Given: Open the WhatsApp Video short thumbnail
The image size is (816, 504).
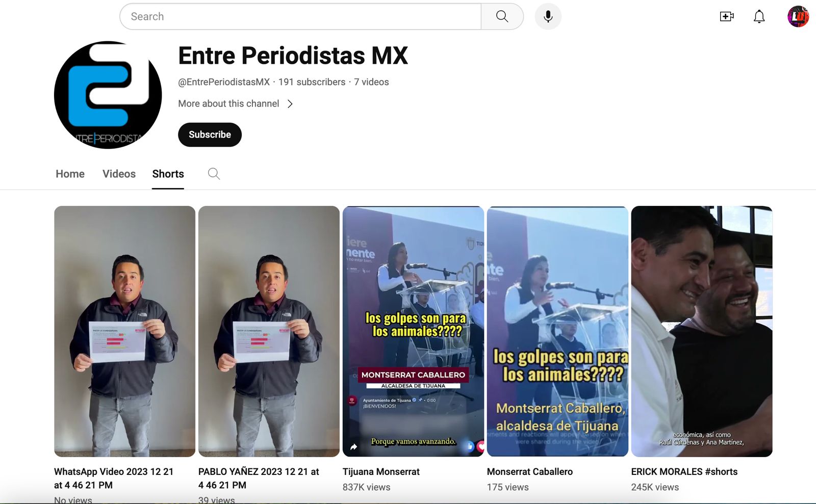Looking at the screenshot, I should click(x=124, y=331).
